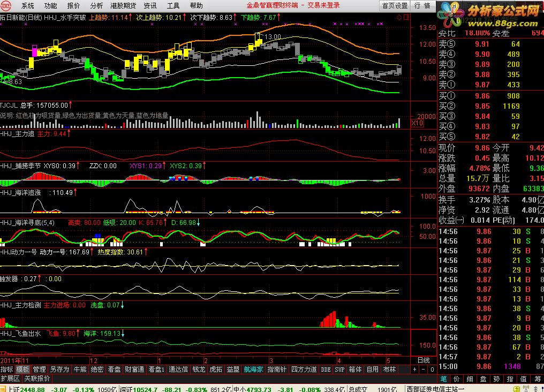Viewport: 544px width, 392px height.
Task: Click the HHJ_主力追 indicator label
Action: point(17,133)
